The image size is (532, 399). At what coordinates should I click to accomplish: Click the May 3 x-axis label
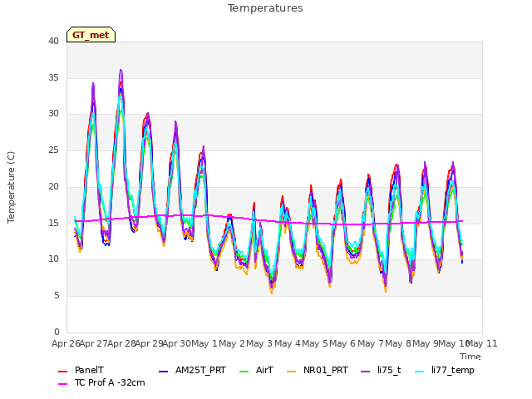click(259, 343)
